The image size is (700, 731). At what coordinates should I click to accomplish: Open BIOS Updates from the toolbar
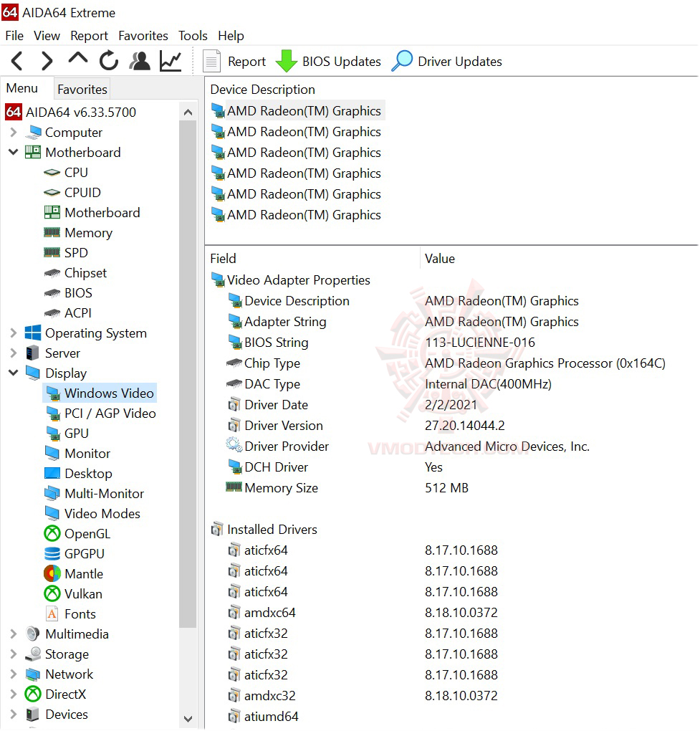tap(329, 62)
